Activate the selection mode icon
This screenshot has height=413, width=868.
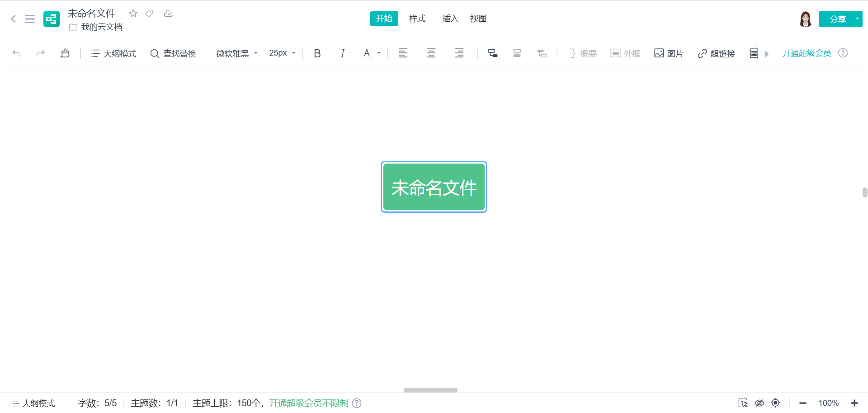pyautogui.click(x=743, y=403)
